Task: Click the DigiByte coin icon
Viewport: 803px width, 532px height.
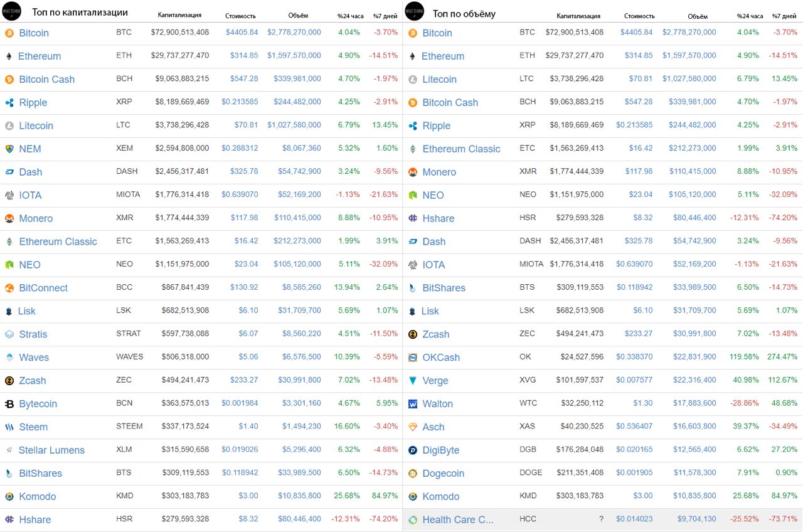Action: click(413, 450)
